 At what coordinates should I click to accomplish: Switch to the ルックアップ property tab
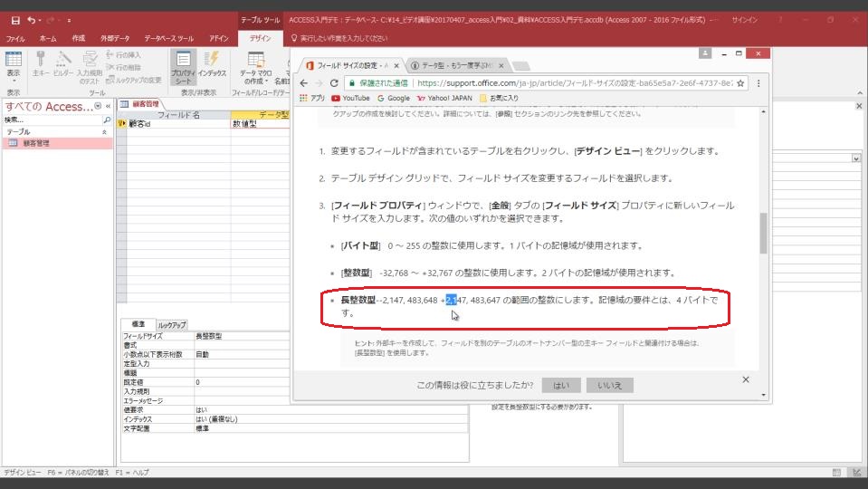tap(171, 324)
